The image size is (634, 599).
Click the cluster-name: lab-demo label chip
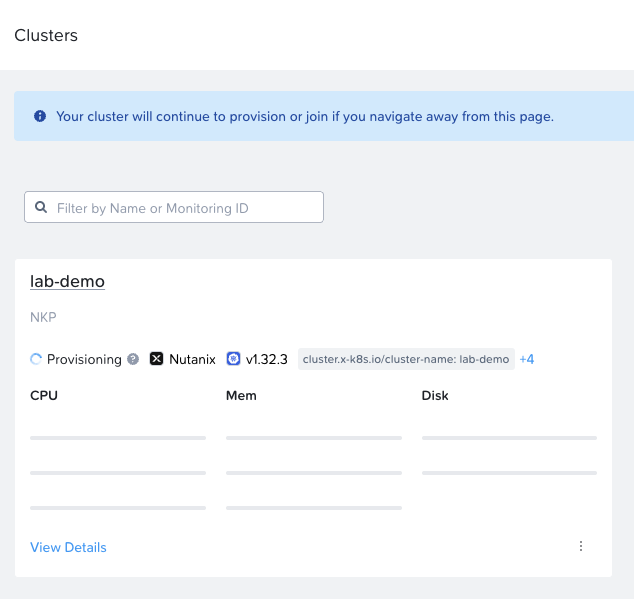click(406, 359)
